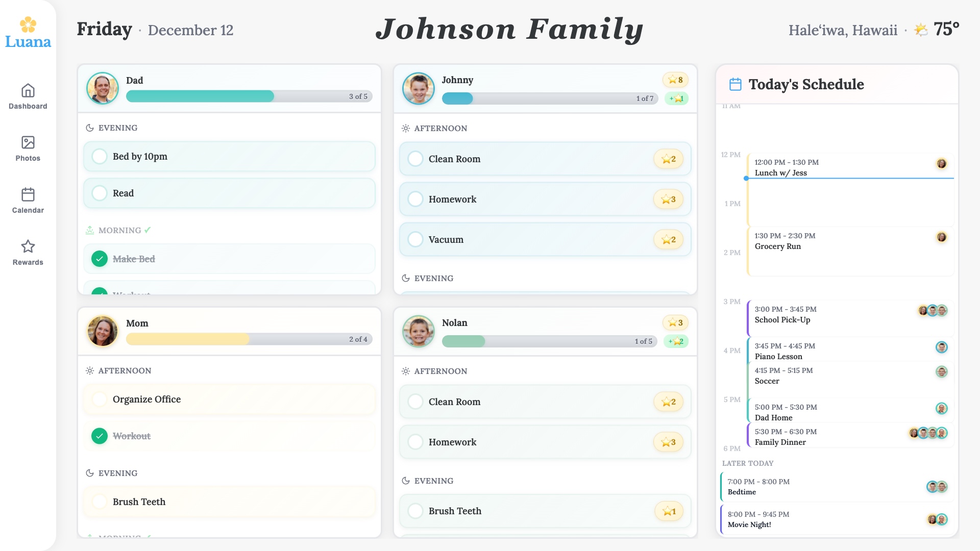Image resolution: width=980 pixels, height=551 pixels.
Task: Uncheck Mom's completed Workout task
Action: tap(100, 436)
